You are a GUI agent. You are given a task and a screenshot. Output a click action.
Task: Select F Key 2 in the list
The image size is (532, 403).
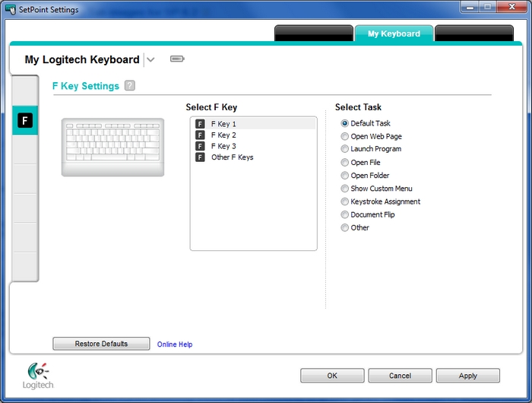(x=255, y=135)
